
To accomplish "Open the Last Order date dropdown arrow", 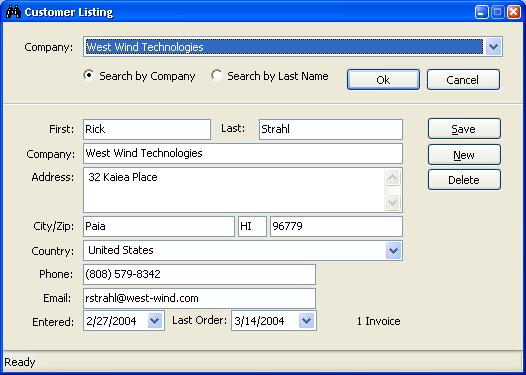I will (307, 321).
